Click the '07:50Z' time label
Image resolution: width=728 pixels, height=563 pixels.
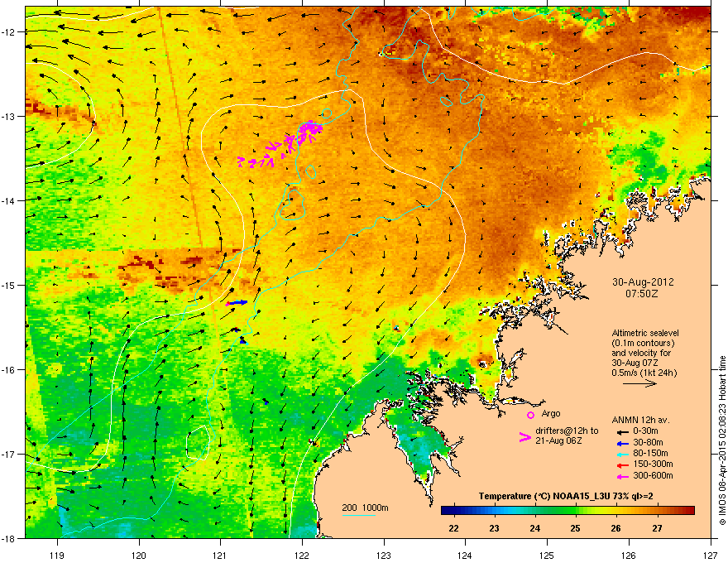tap(642, 294)
